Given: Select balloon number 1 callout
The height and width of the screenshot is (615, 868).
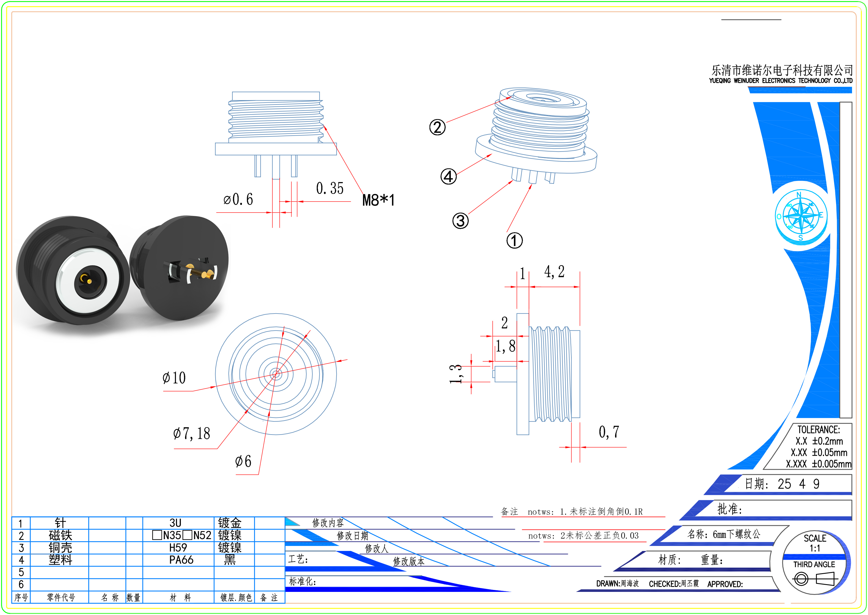Looking at the screenshot, I should 514,240.
